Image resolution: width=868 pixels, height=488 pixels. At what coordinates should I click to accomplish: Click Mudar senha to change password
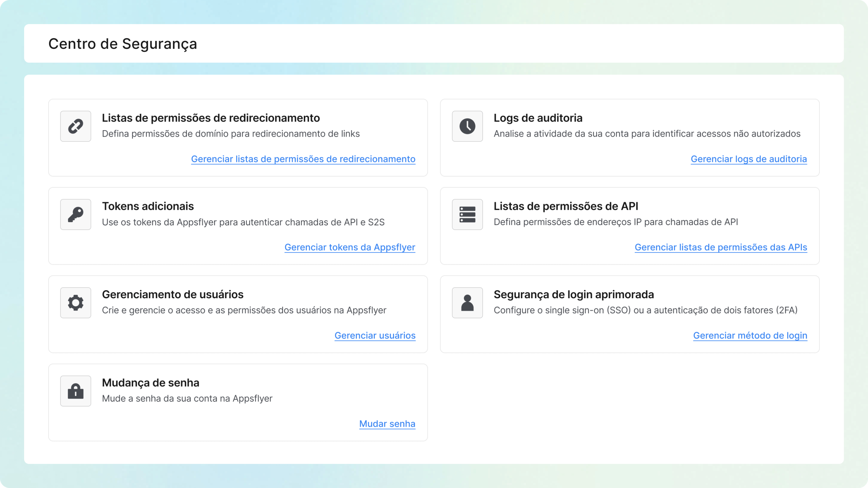point(387,424)
